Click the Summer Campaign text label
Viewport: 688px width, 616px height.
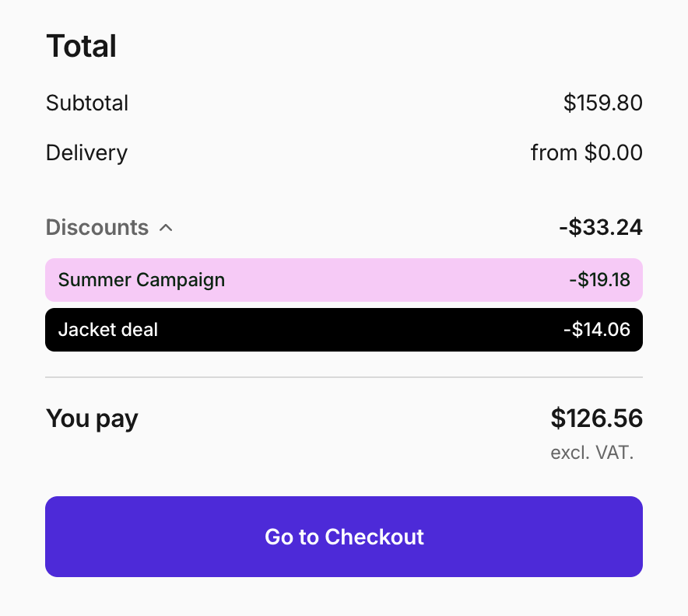pos(142,280)
